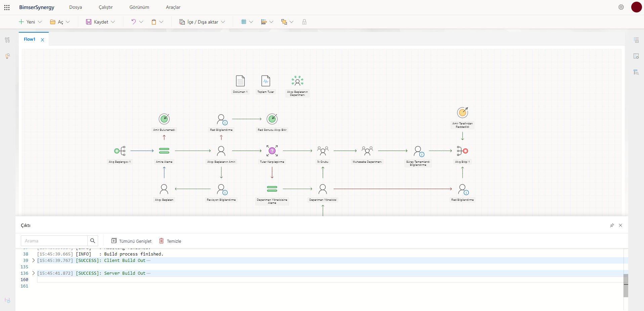Open the user profile avatar
Image resolution: width=644 pixels, height=311 pixels.
(636, 7)
